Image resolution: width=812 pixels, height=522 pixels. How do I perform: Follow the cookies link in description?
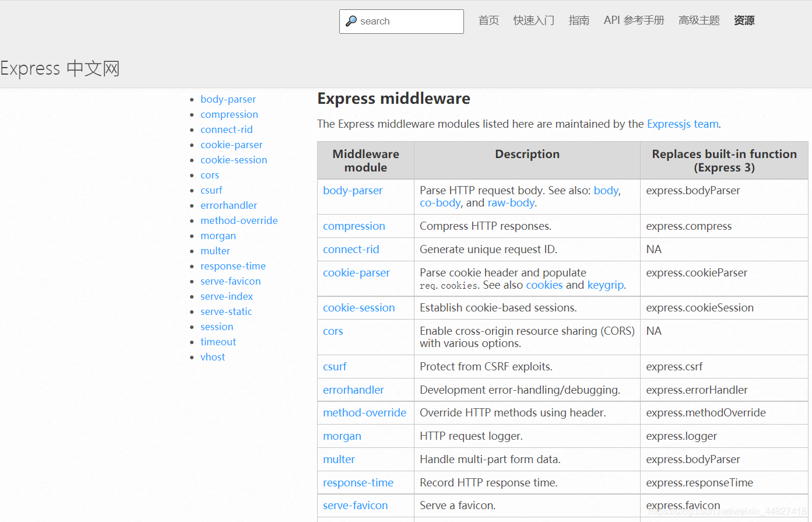tap(544, 285)
